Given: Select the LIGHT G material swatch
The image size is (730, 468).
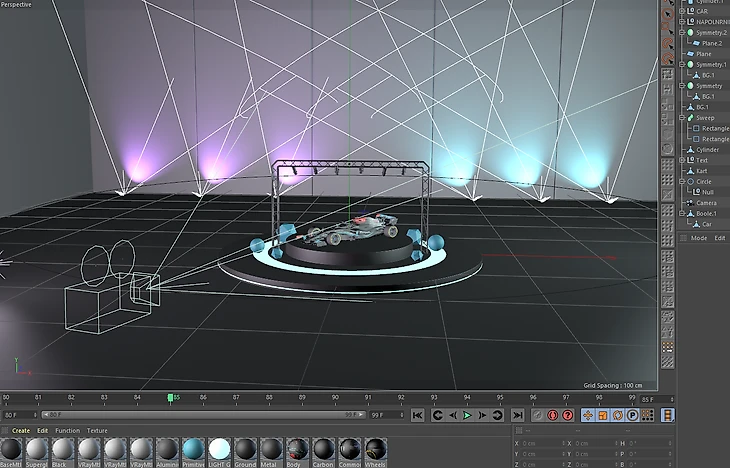Looking at the screenshot, I should coord(219,451).
